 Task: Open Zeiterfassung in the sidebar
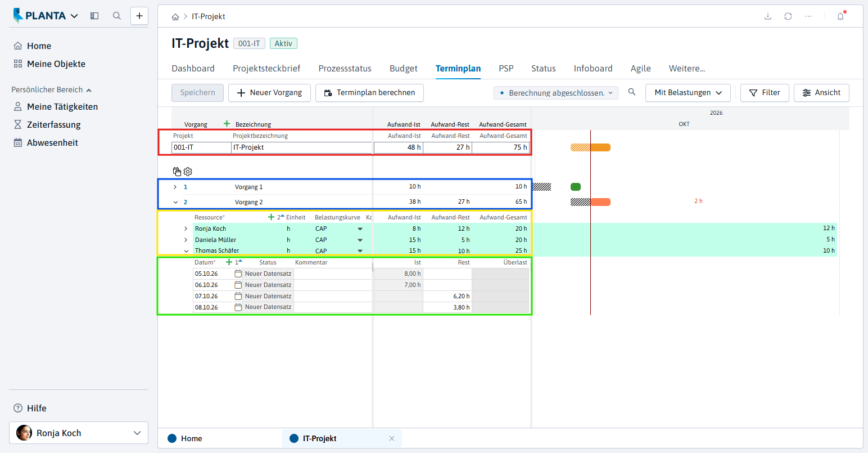53,125
